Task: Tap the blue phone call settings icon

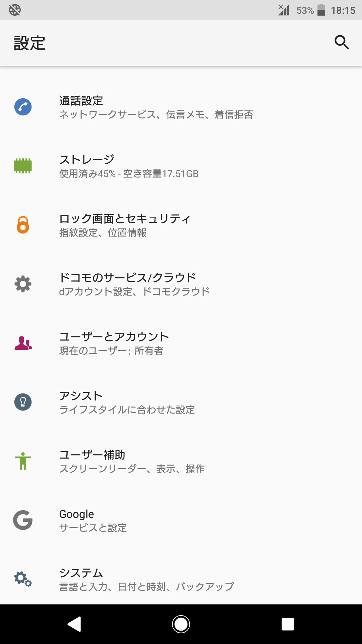Action: (x=23, y=107)
